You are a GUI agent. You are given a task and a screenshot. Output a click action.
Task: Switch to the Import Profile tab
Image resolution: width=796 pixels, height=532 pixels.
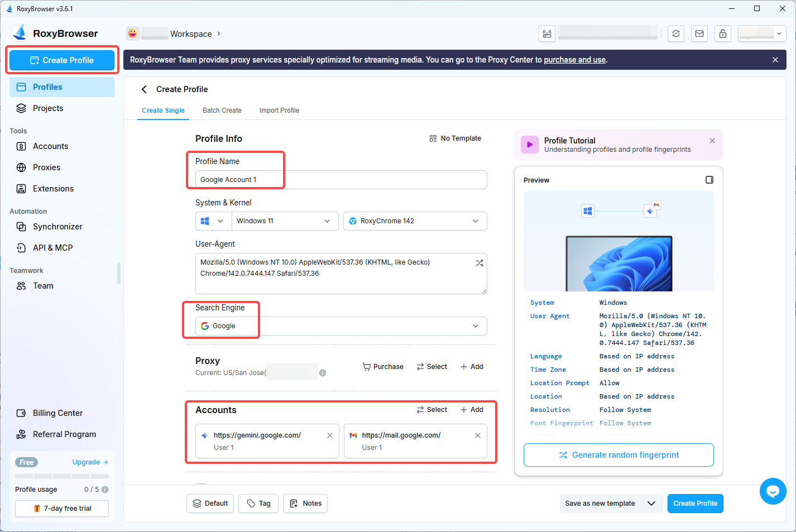point(279,111)
